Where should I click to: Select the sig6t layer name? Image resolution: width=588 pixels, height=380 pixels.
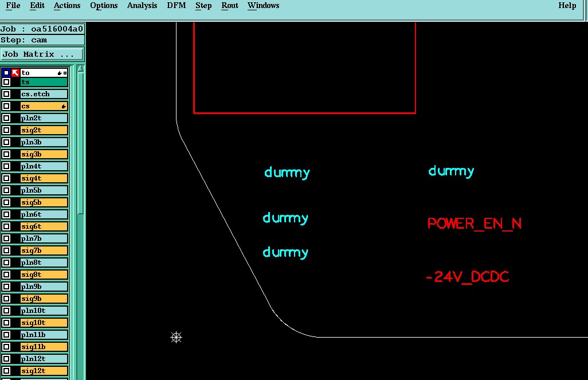(x=44, y=226)
